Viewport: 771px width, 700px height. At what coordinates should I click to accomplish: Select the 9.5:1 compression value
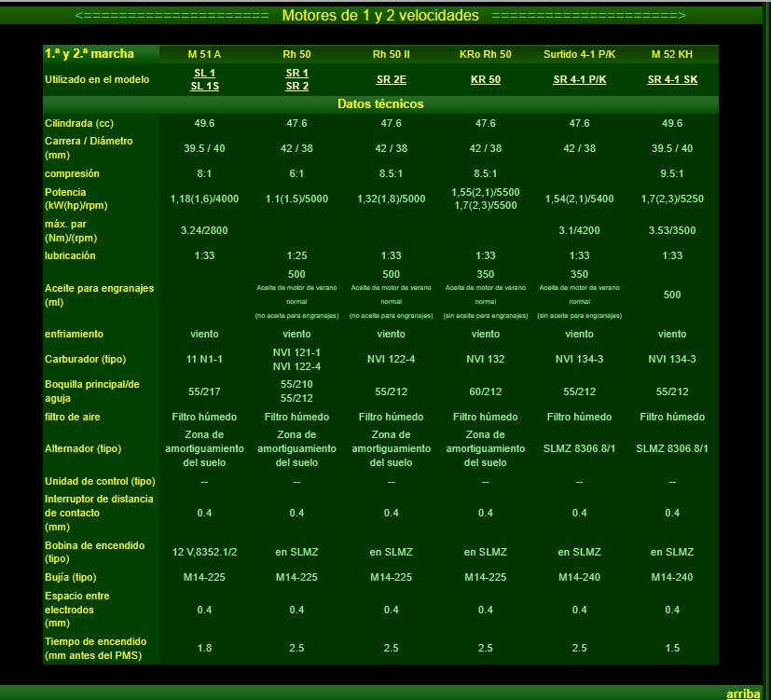coord(672,173)
